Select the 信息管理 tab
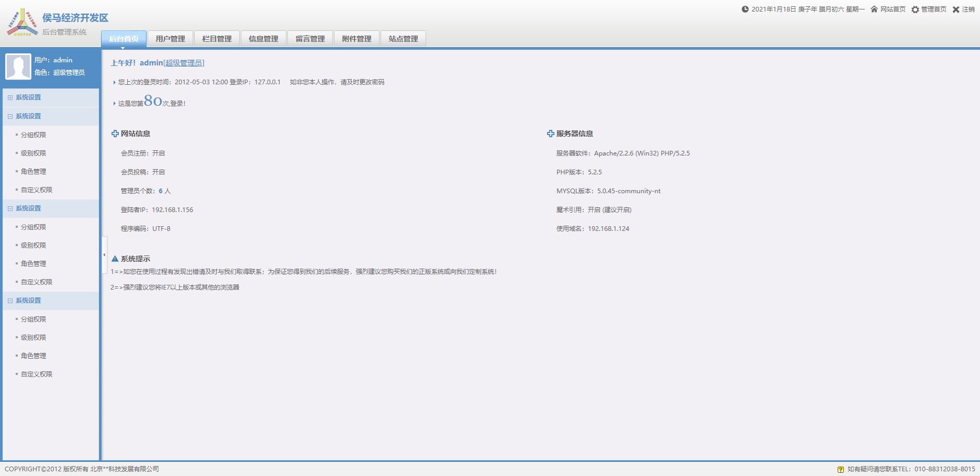Viewport: 980px width, 476px height. pyautogui.click(x=263, y=39)
